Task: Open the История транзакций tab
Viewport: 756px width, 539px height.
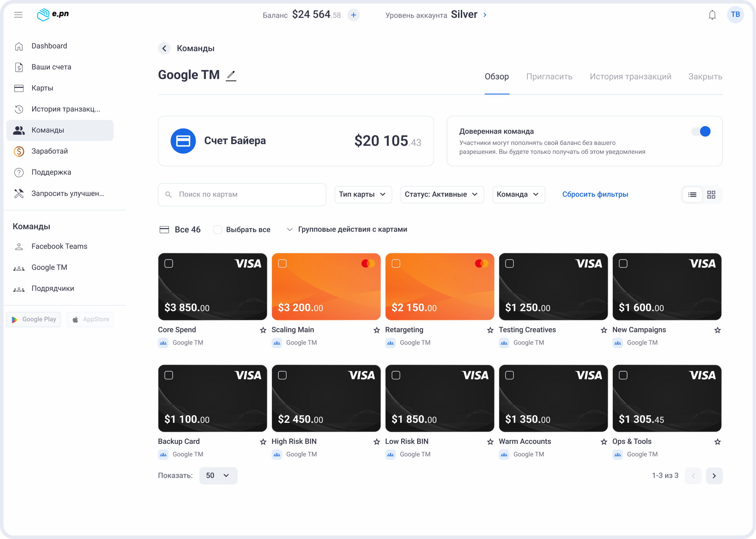Action: (630, 77)
